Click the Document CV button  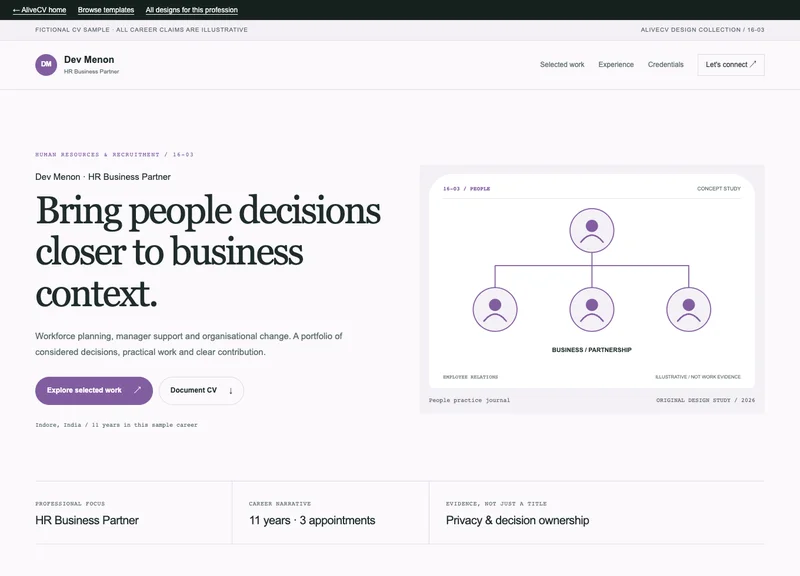pos(201,391)
